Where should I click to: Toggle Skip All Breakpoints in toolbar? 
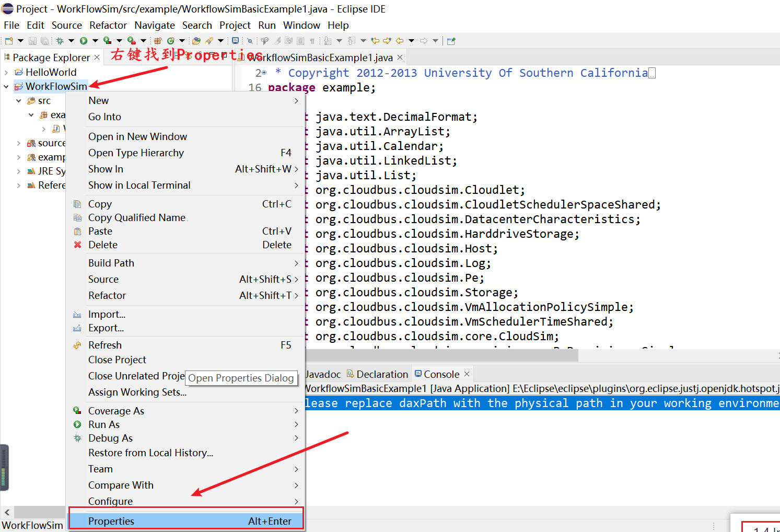[x=250, y=41]
